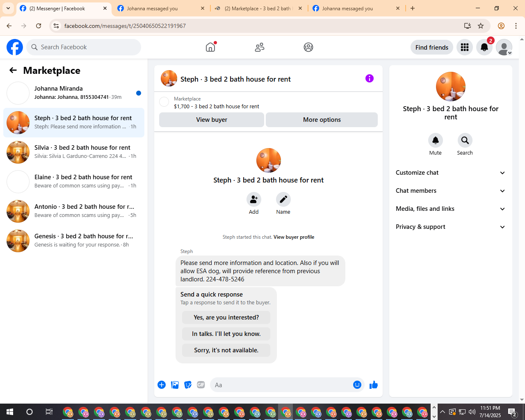525x420 pixels.
Task: Switch to first Johanna messaged you tab
Action: pos(161,8)
